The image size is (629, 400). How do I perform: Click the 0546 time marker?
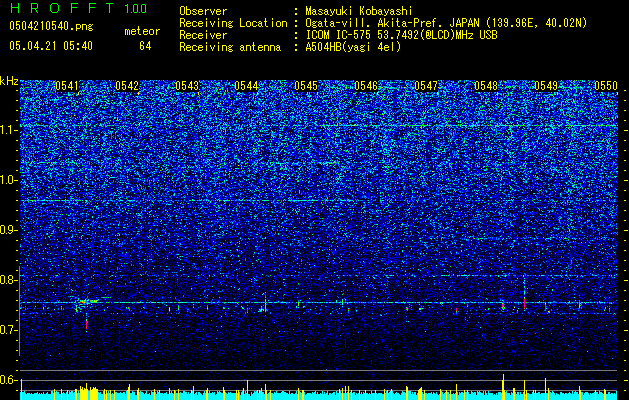(x=366, y=86)
